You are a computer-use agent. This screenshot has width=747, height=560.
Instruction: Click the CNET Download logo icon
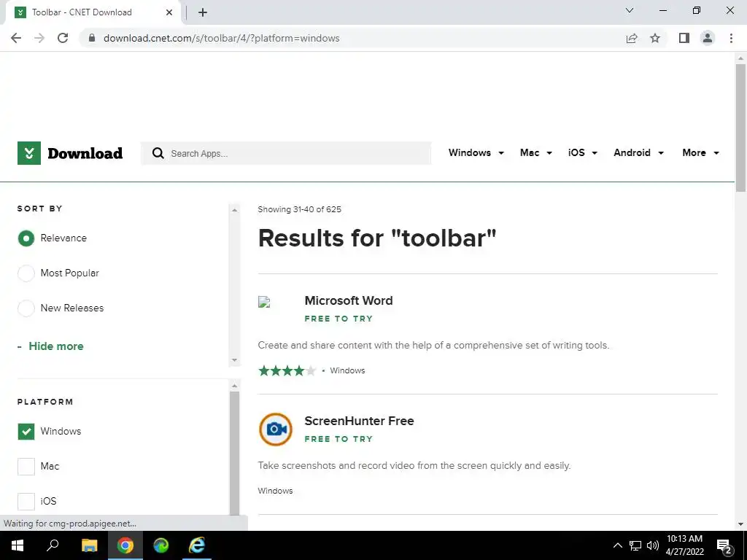(x=29, y=153)
